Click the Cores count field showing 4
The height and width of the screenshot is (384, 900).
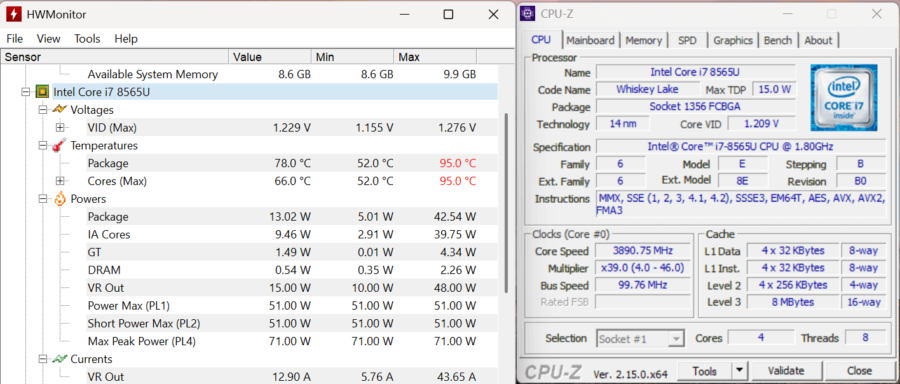point(761,338)
